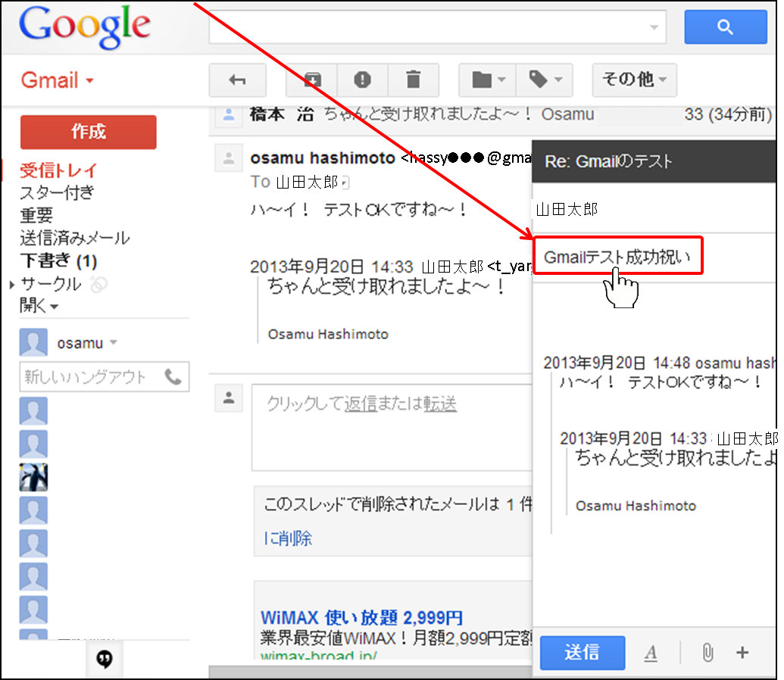Open the Hangouts quote icon at bottom

coord(105,660)
